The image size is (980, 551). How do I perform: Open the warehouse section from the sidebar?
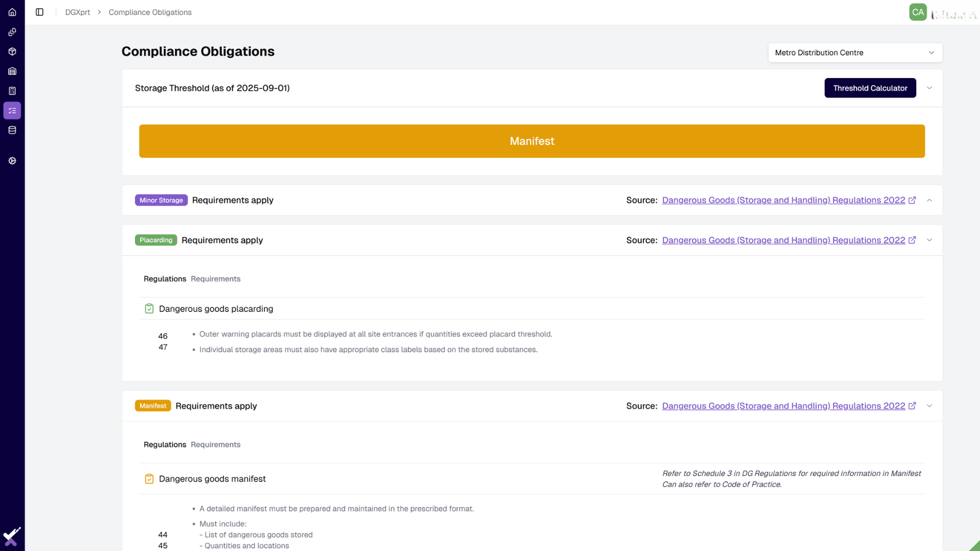[12, 71]
